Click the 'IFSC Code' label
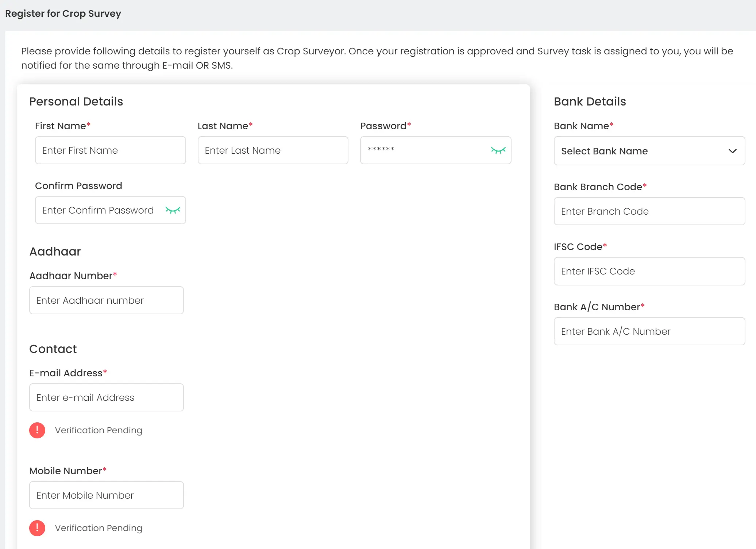This screenshot has height=549, width=756. tap(580, 247)
